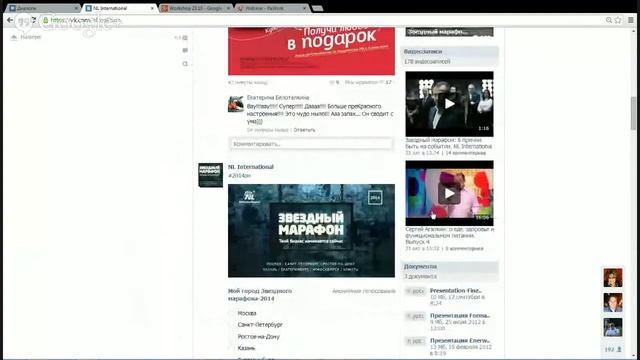
Task: Click the page vertical scrollbar thumb
Action: pyautogui.click(x=633, y=113)
